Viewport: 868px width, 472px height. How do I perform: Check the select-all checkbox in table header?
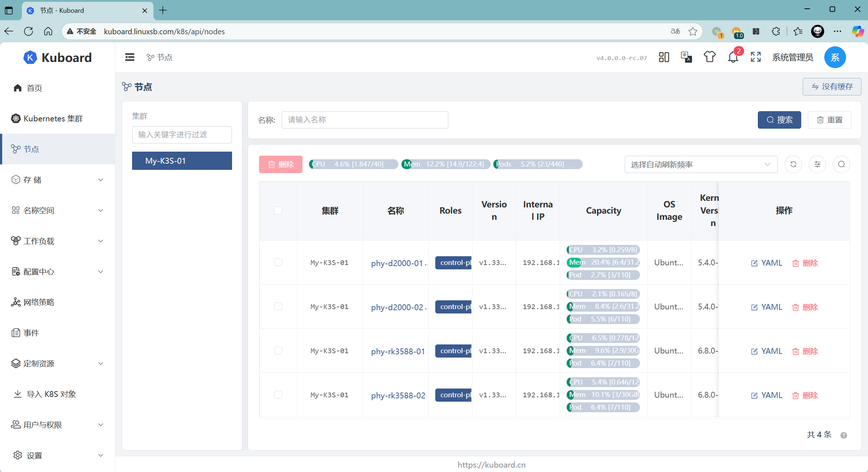pos(278,211)
